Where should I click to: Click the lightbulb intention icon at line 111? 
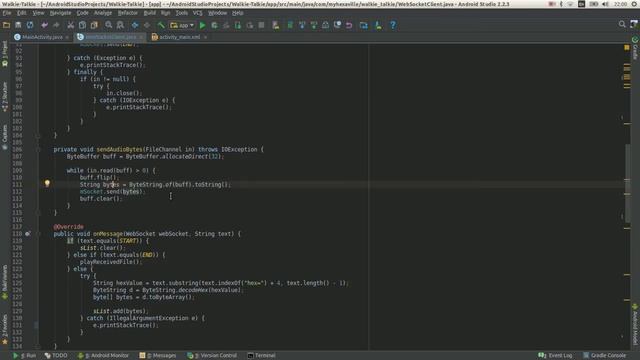tap(47, 184)
